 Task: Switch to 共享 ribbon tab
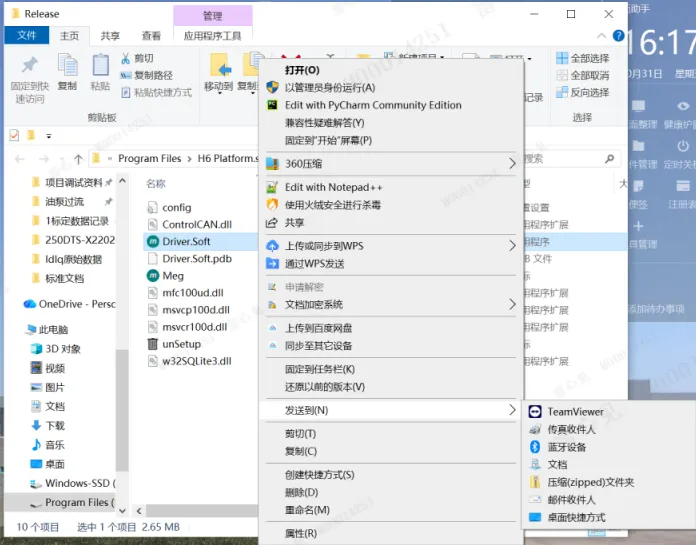tap(110, 36)
